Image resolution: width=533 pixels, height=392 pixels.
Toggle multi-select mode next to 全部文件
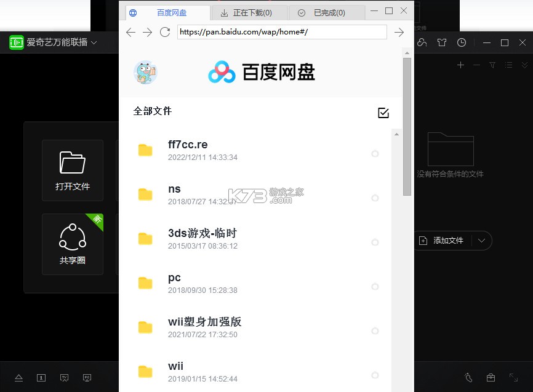[383, 113]
